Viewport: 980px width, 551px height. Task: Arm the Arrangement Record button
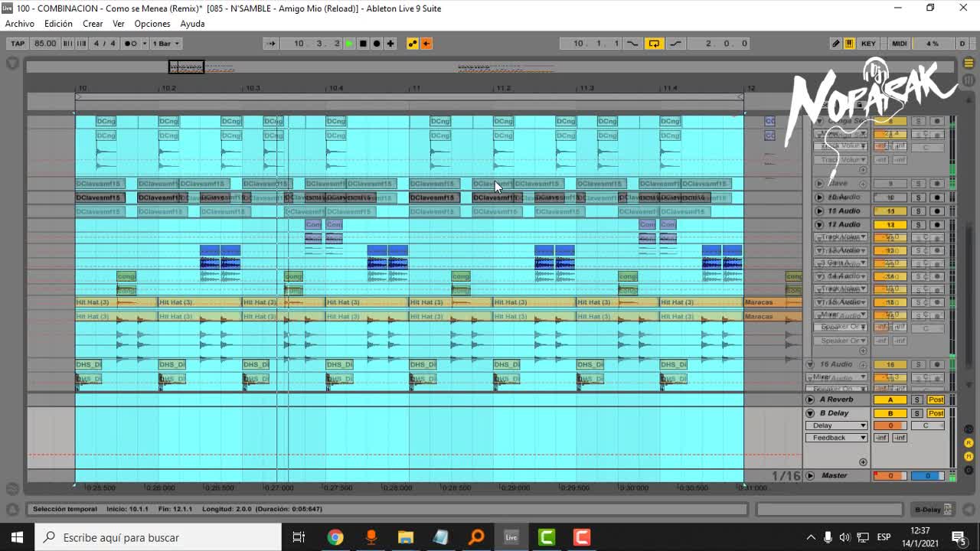(x=377, y=44)
